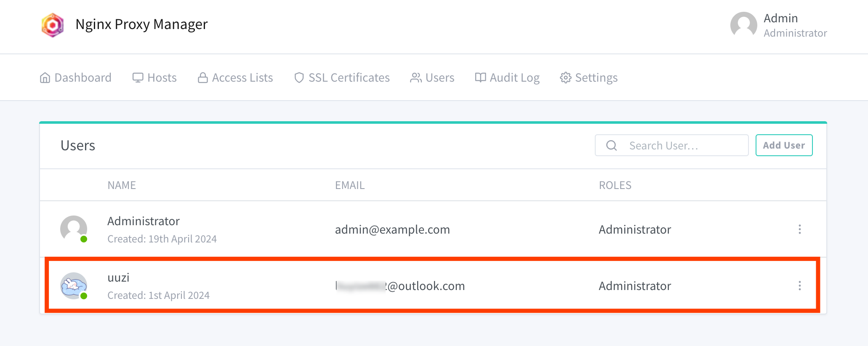Viewport: 868px width, 346px height.
Task: Click the NAME column header
Action: 122,185
